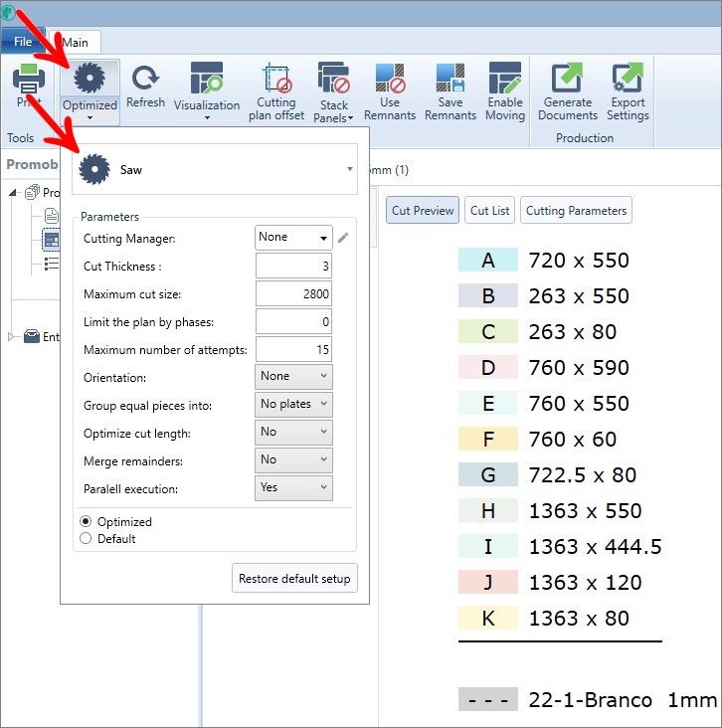
Task: Click the 1363 x 120 dimension text
Action: pos(586,582)
